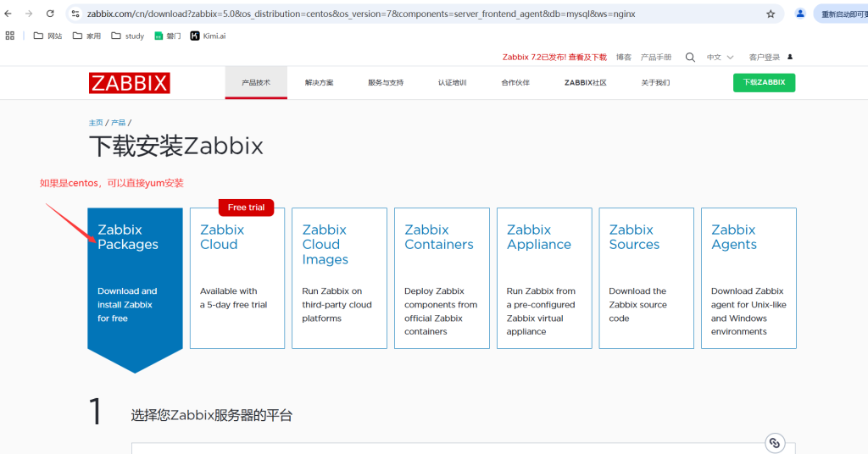This screenshot has width=868, height=454.
Task: Open the 网站 bookmarks folder
Action: coord(47,36)
